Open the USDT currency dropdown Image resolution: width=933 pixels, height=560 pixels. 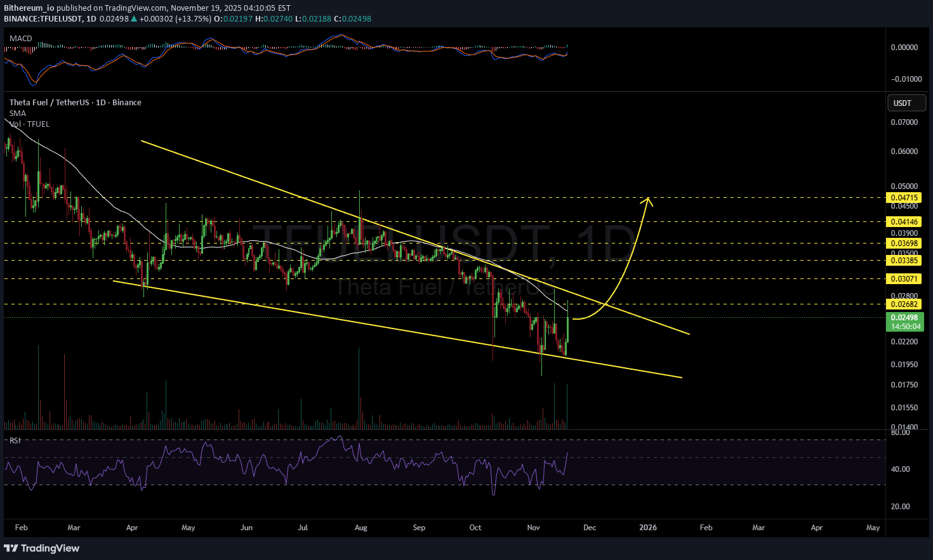pyautogui.click(x=906, y=103)
